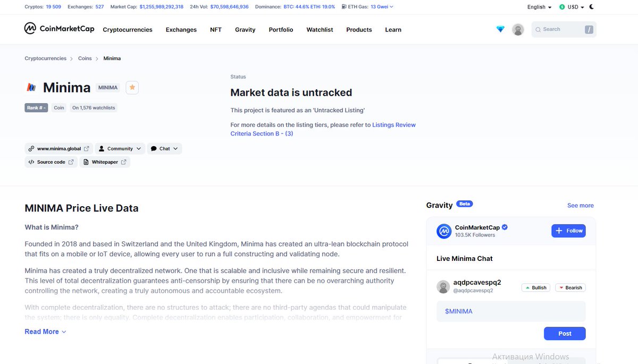Open the Exchanges menu
The width and height of the screenshot is (638, 364).
click(181, 30)
